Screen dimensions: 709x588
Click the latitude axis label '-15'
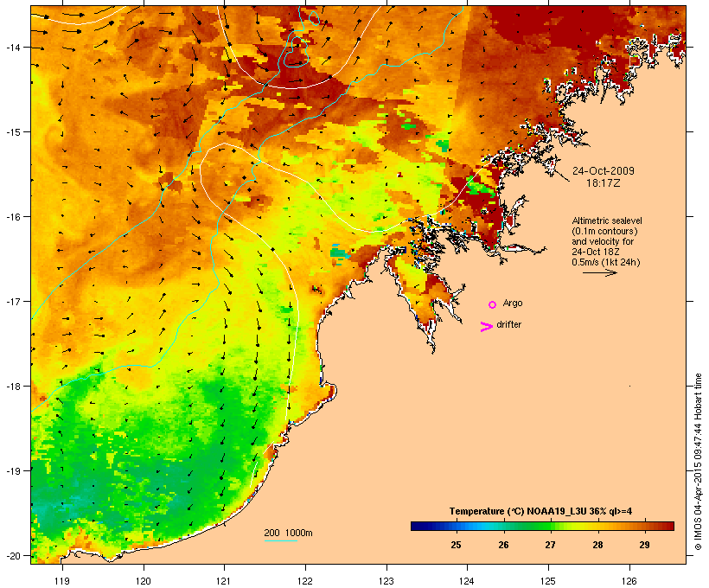click(12, 132)
